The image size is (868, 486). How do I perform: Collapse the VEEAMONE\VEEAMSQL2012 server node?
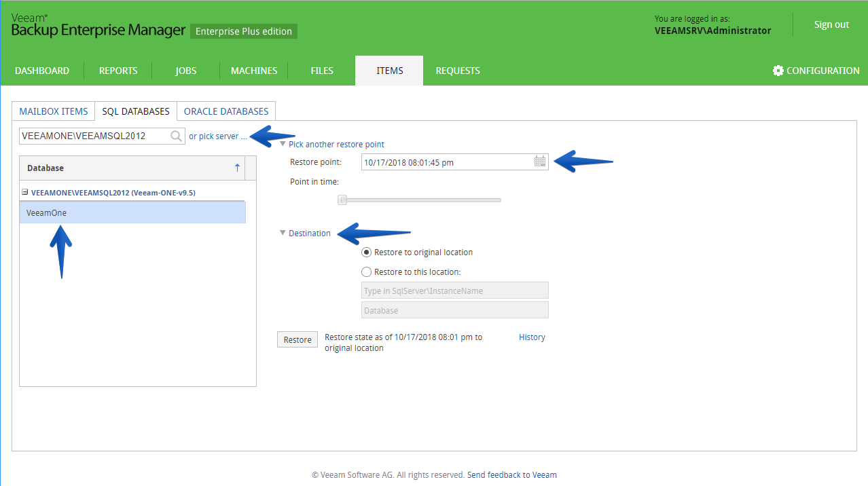pos(25,192)
